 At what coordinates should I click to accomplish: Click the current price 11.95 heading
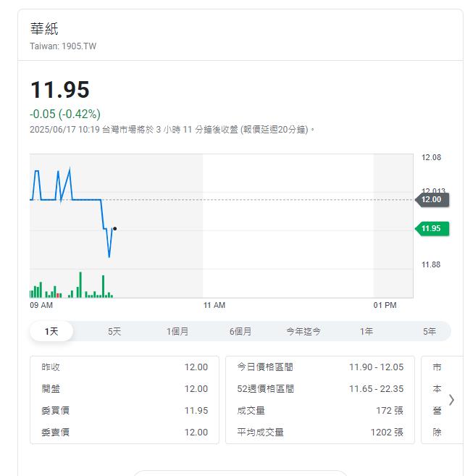click(x=60, y=90)
